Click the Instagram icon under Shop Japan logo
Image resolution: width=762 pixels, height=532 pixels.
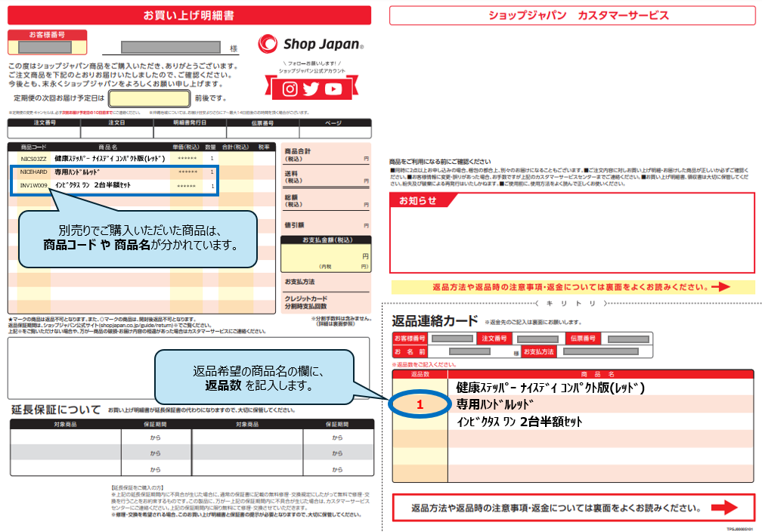point(290,89)
